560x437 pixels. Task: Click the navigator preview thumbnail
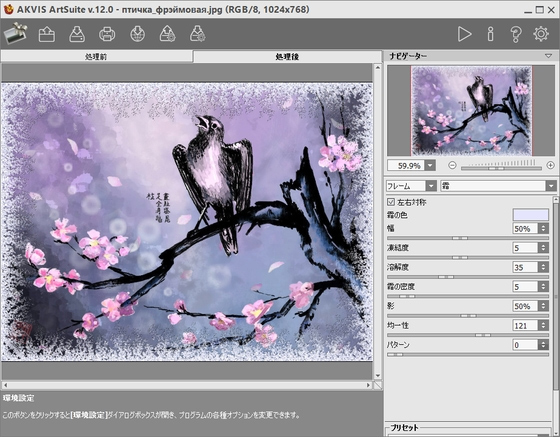point(471,111)
